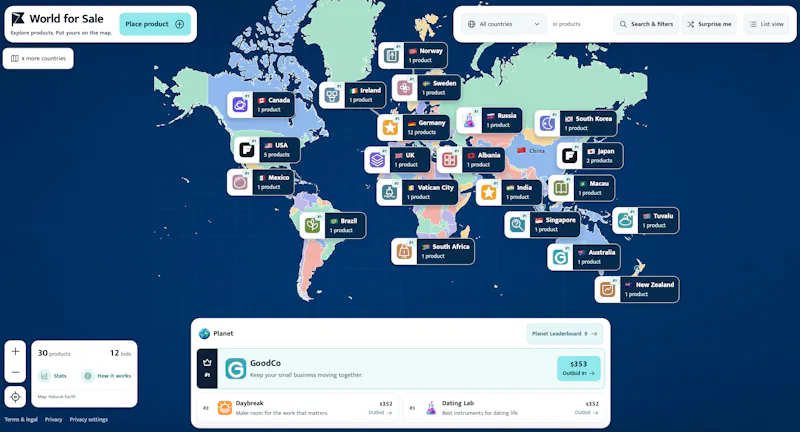The height and width of the screenshot is (432, 800).
Task: Open the UK layered product icon
Action: (378, 160)
